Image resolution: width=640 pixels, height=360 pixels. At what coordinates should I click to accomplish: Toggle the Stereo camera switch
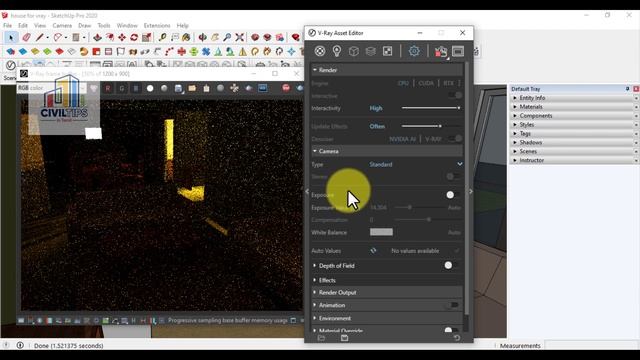point(454,176)
